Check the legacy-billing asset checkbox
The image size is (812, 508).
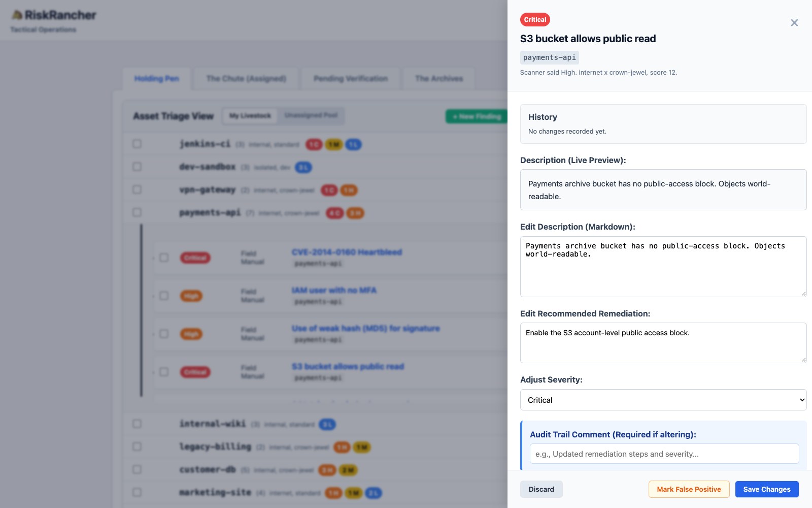click(x=137, y=447)
